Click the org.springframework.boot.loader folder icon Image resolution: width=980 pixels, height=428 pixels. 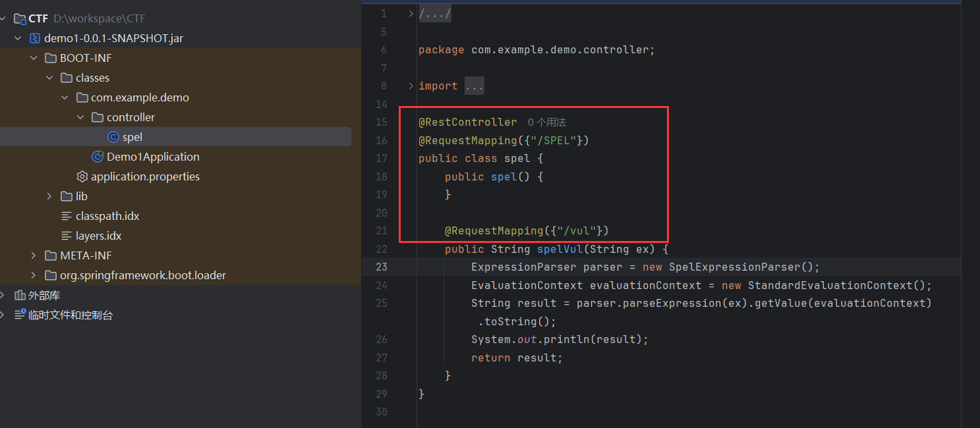coord(51,275)
